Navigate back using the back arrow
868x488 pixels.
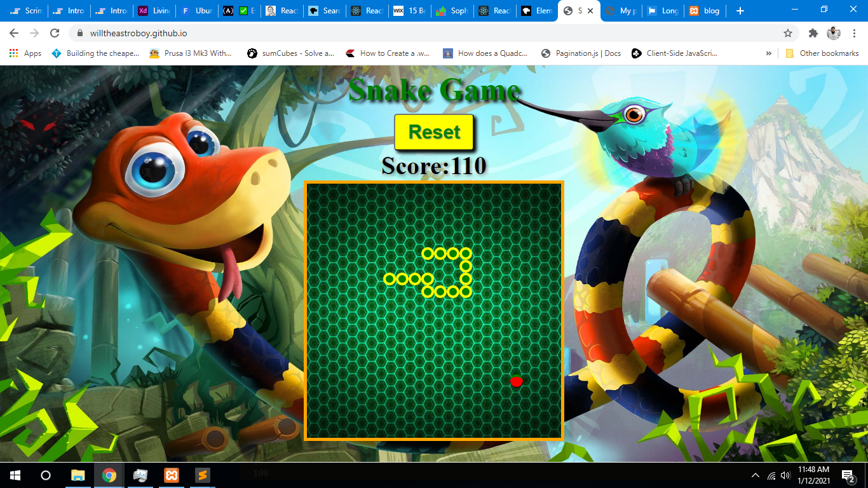pos(13,33)
